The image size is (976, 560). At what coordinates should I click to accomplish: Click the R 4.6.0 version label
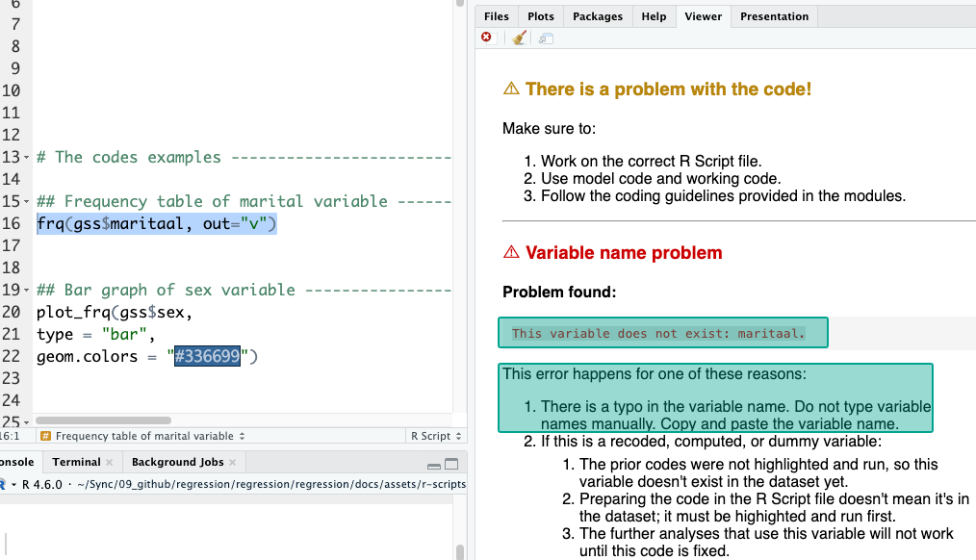coord(41,484)
